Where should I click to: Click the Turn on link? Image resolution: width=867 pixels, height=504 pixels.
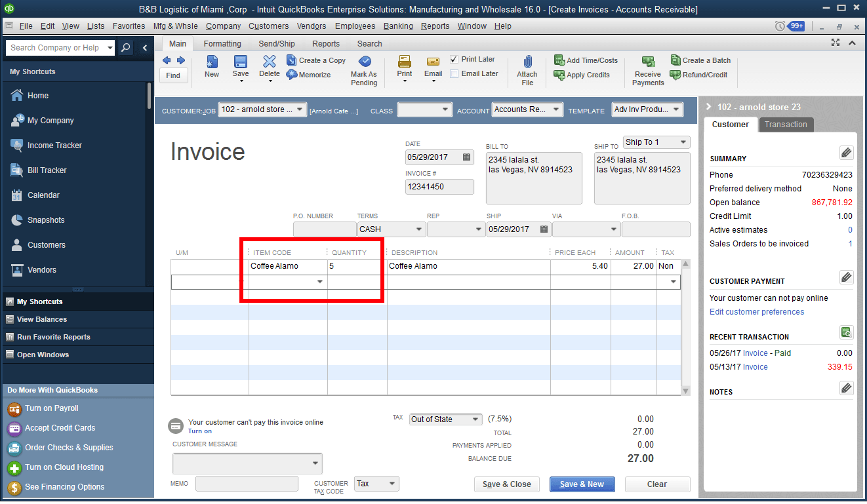pos(200,431)
